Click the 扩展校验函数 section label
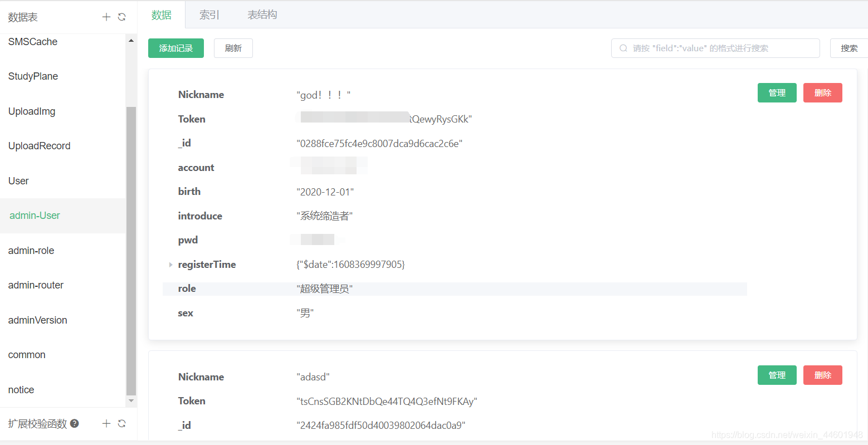Screen dimensions: 868x445 coord(37,424)
